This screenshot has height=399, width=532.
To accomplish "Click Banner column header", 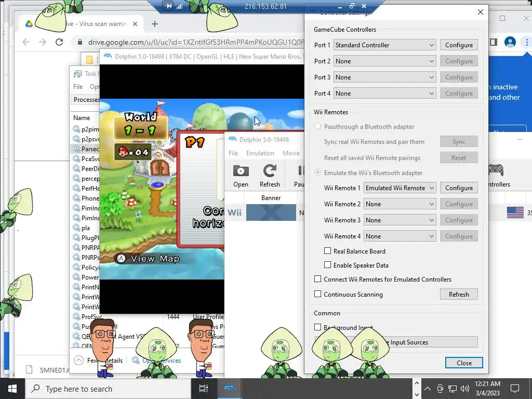I will pyautogui.click(x=271, y=198).
